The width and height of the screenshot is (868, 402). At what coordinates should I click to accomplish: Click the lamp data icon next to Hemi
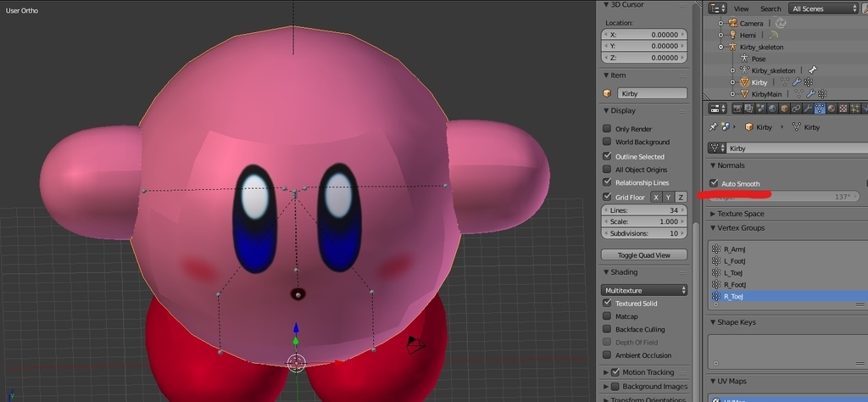pyautogui.click(x=773, y=35)
